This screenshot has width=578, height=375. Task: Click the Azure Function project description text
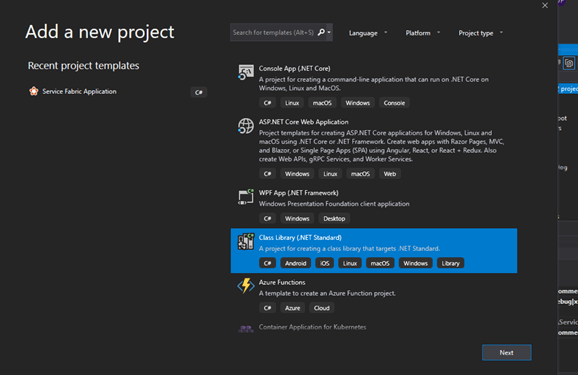pyautogui.click(x=327, y=294)
